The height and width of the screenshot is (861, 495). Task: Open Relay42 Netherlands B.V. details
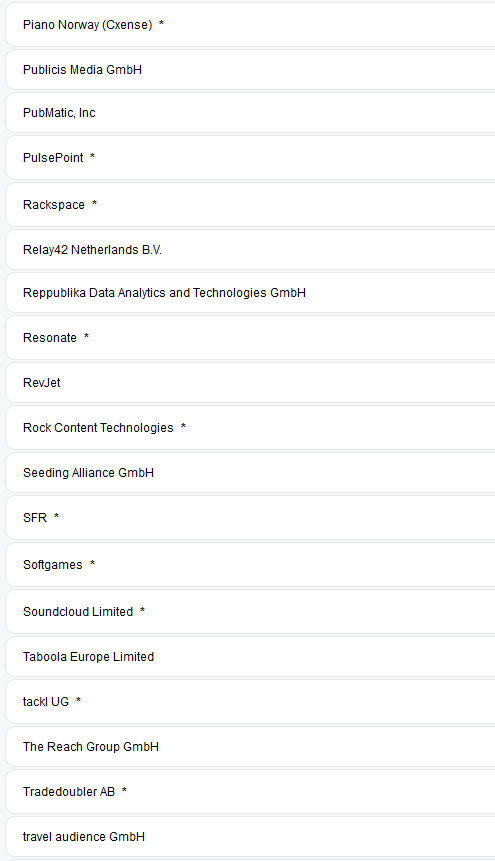(251, 250)
